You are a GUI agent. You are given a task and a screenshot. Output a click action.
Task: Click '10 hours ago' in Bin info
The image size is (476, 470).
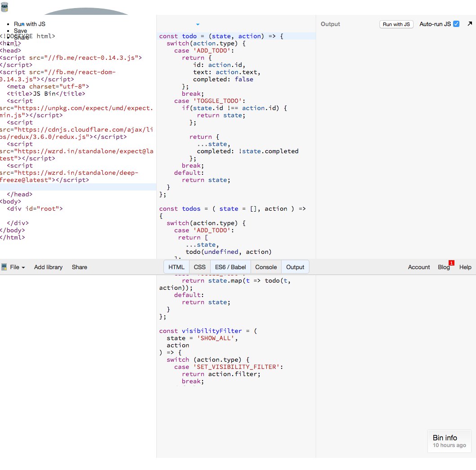point(450,445)
